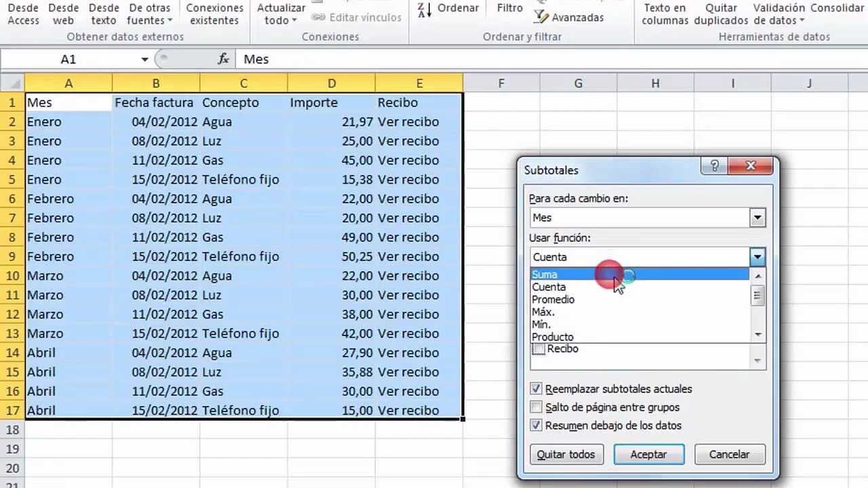Viewport: 868px width, 488px height.
Task: Click the function list scrollbar down arrow
Action: click(x=757, y=333)
